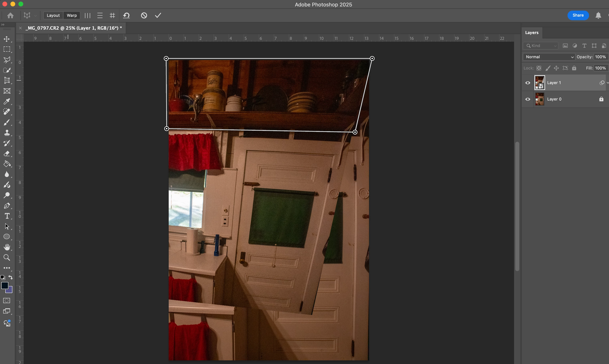Pick the Hand tool
This screenshot has width=609, height=364.
[7, 247]
